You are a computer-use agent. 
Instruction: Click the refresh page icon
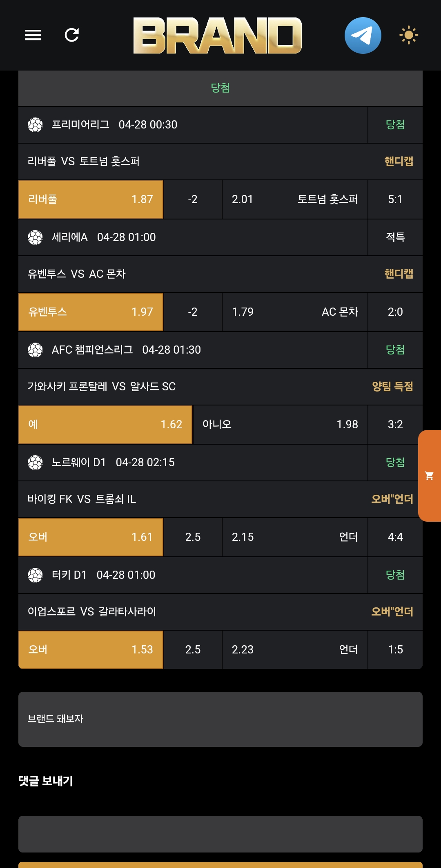click(72, 35)
